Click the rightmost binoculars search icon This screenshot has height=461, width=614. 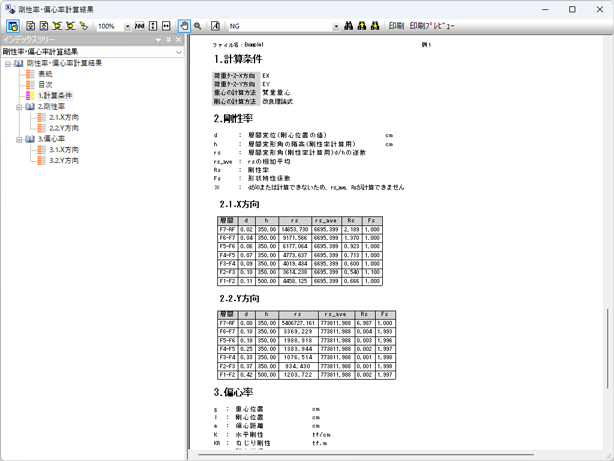(374, 26)
